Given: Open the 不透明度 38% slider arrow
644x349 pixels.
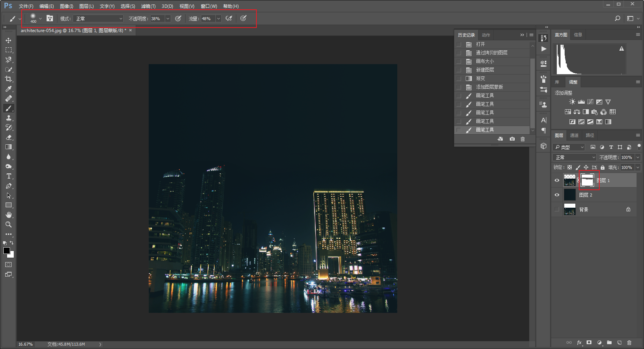Looking at the screenshot, I should [168, 19].
